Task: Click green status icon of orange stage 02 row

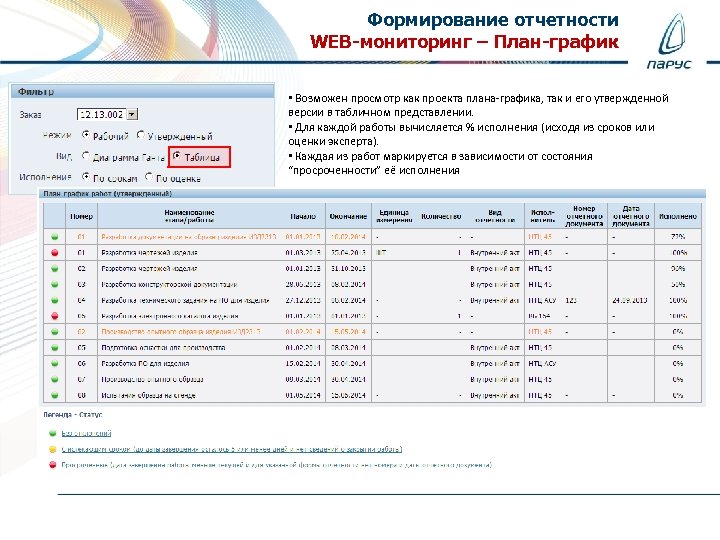Action: 55,332
